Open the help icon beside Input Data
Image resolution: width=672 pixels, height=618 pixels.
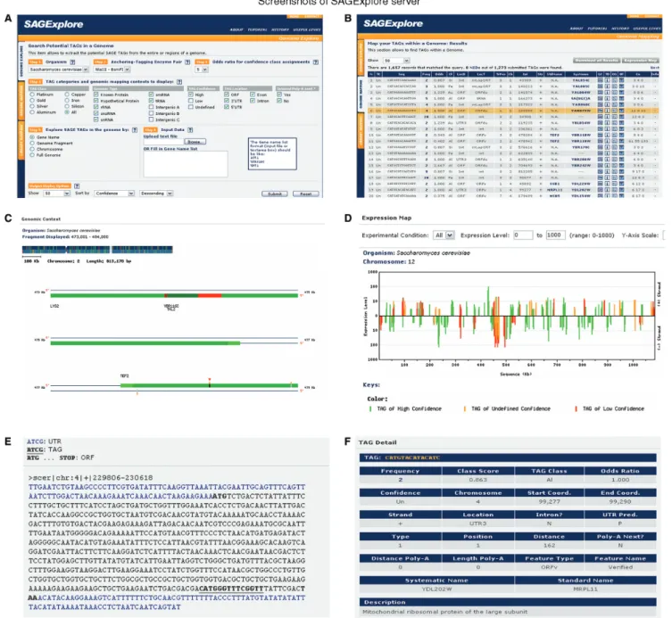[190, 130]
